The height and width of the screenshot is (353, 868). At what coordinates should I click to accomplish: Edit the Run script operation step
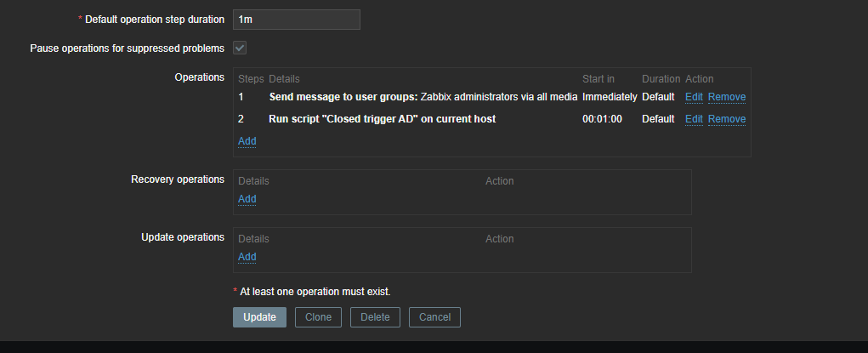[x=694, y=119]
